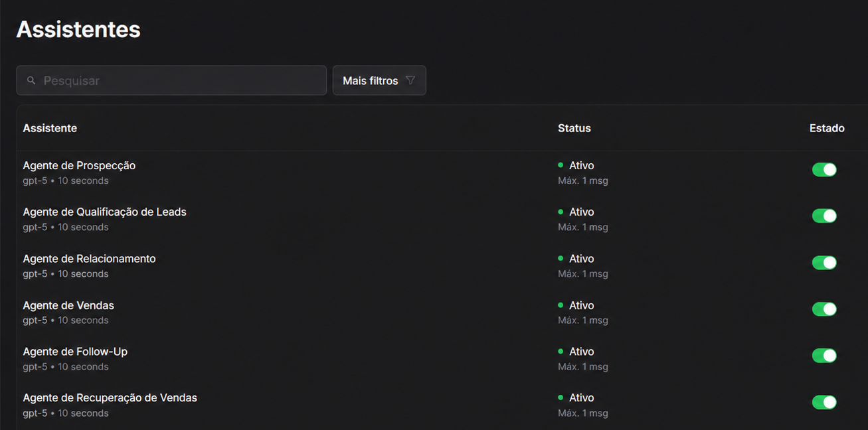Open the Agente de Prospecção assistant
Image resolution: width=868 pixels, height=430 pixels.
click(x=79, y=165)
